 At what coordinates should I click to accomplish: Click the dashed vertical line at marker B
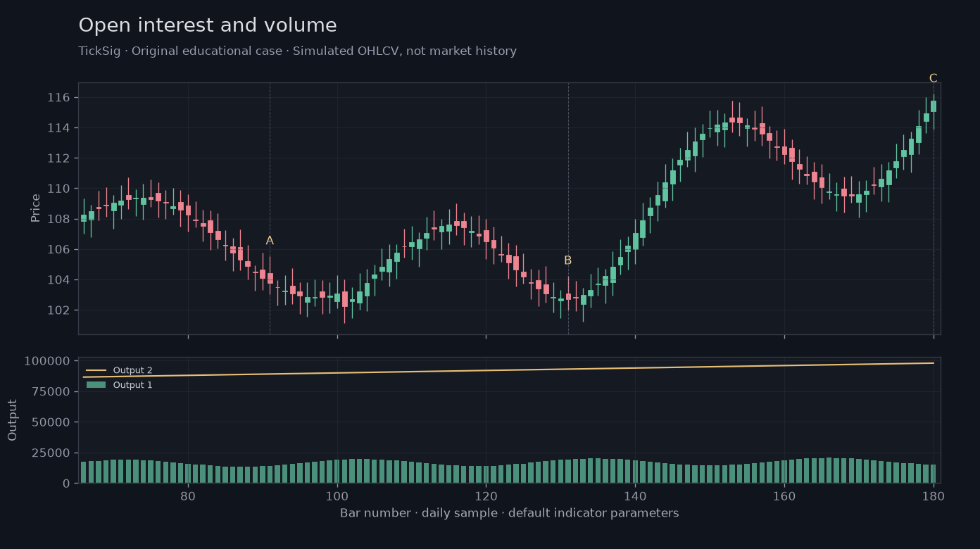click(568, 208)
